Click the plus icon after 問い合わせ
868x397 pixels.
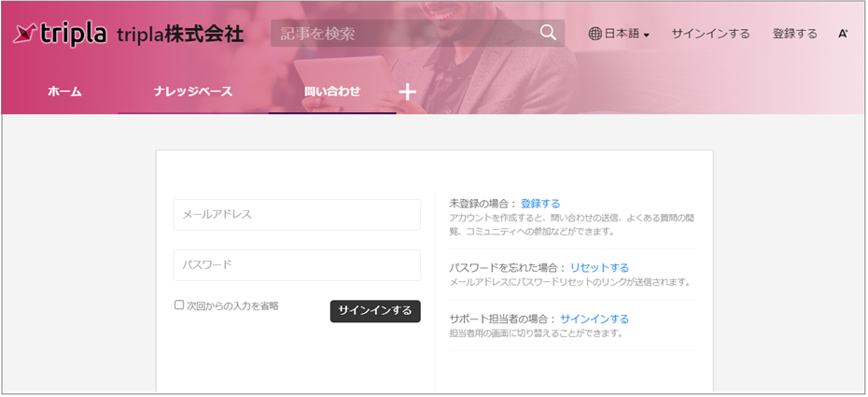click(408, 92)
